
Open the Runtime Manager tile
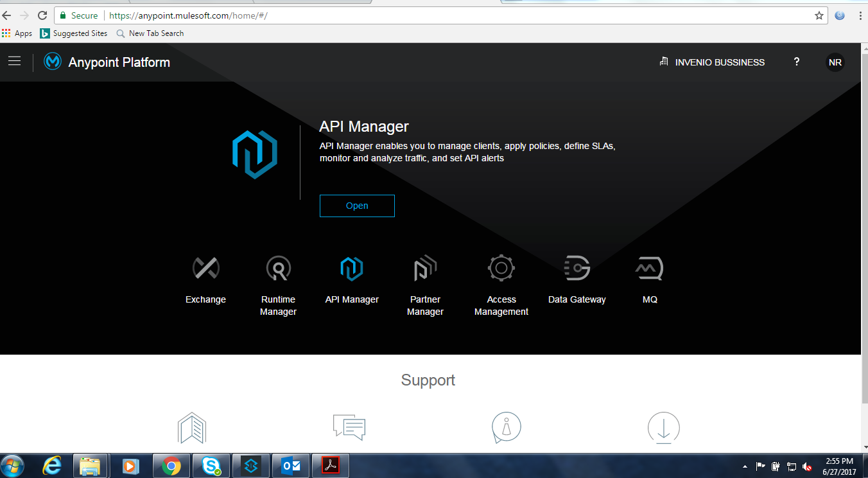click(278, 286)
